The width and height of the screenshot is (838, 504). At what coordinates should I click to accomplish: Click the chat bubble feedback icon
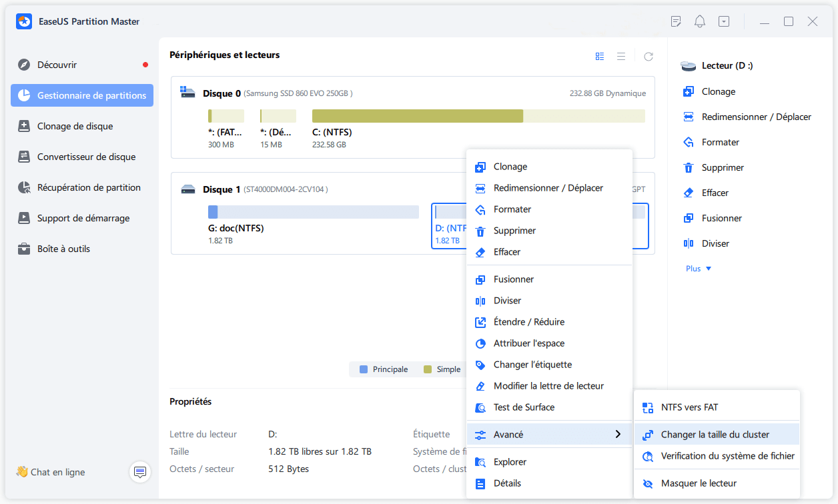[140, 472]
